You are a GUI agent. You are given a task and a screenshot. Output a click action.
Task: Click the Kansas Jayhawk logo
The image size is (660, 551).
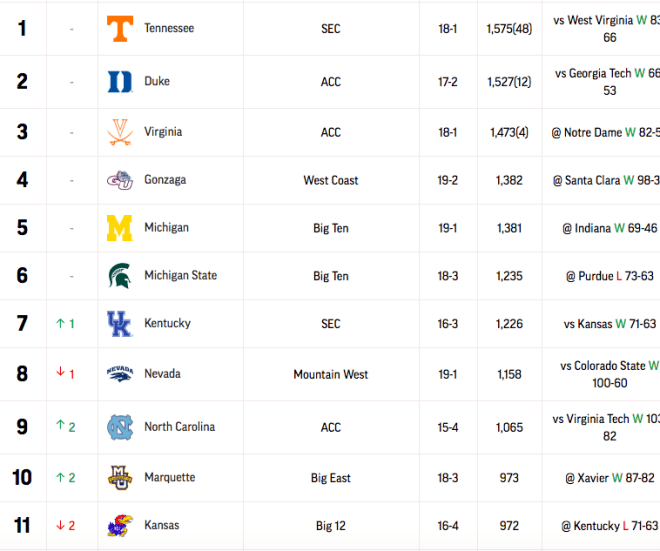pyautogui.click(x=120, y=525)
